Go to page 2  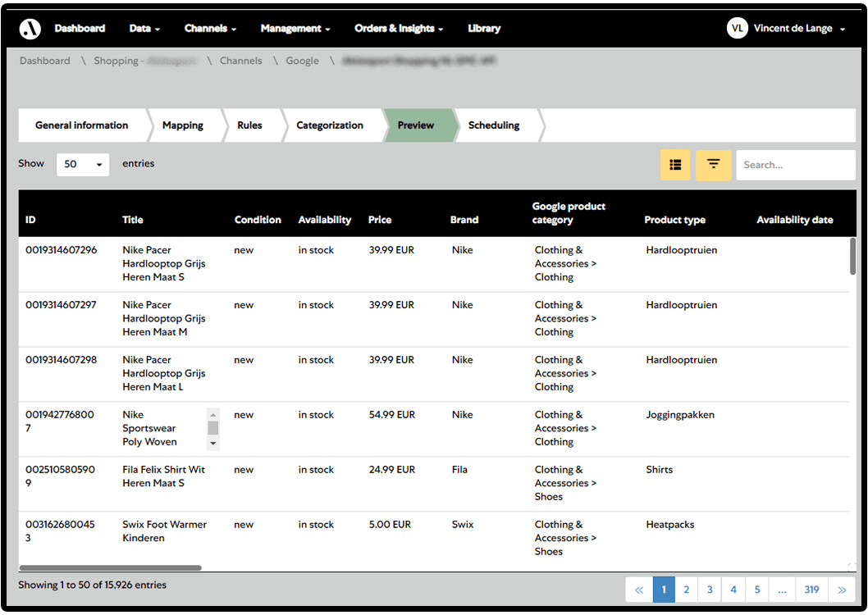click(687, 590)
